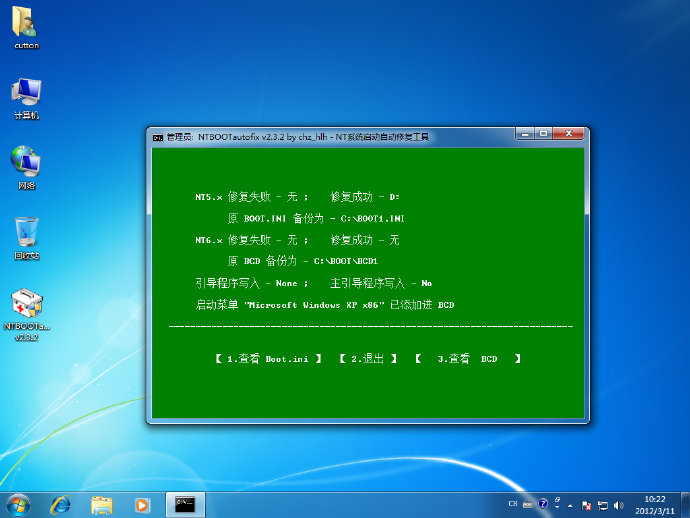
Task: Click the text C:\BOOT1.INI
Action: [372, 219]
